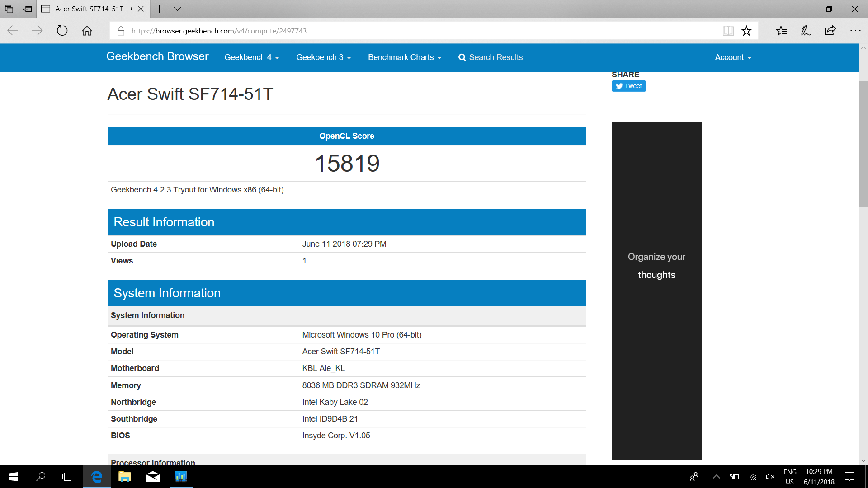868x488 pixels.
Task: Open a new tab with plus
Action: (x=159, y=9)
